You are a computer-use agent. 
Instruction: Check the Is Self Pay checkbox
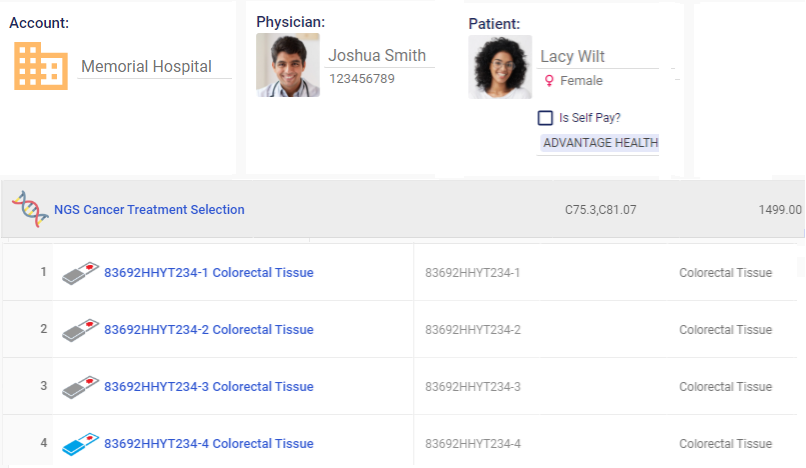coord(545,118)
